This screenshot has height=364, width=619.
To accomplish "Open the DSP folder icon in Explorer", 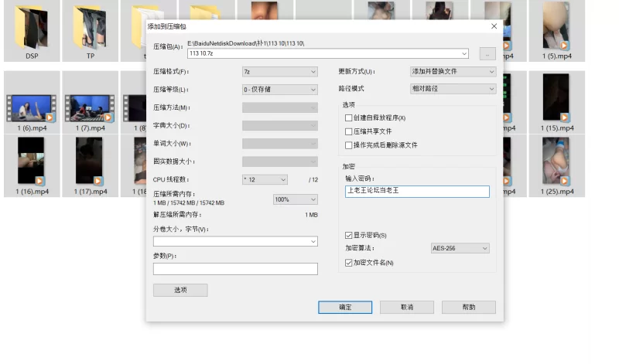I will coord(32,29).
